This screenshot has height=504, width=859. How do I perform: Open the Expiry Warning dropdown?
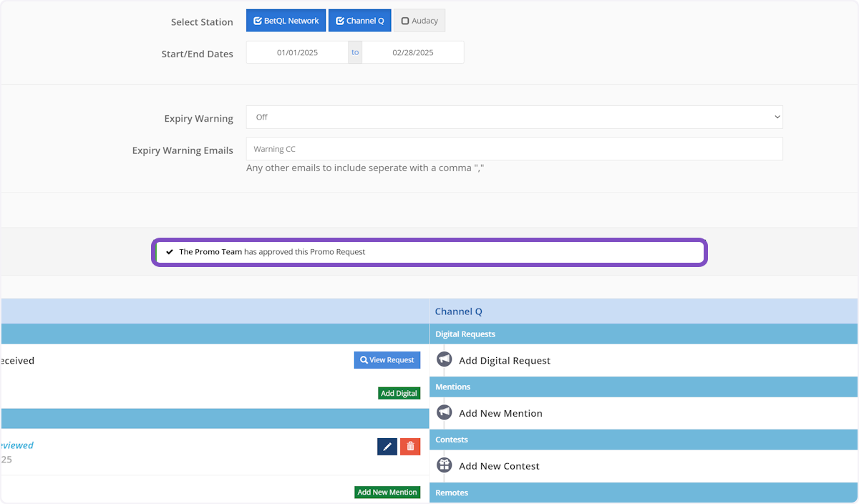pyautogui.click(x=514, y=117)
